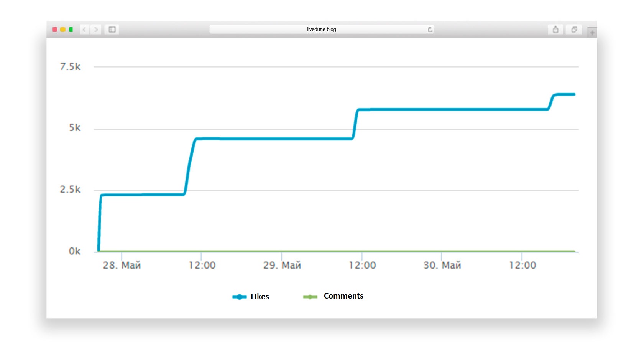Click the blue Likes legend marker
This screenshot has height=358, width=644.
pos(240,297)
